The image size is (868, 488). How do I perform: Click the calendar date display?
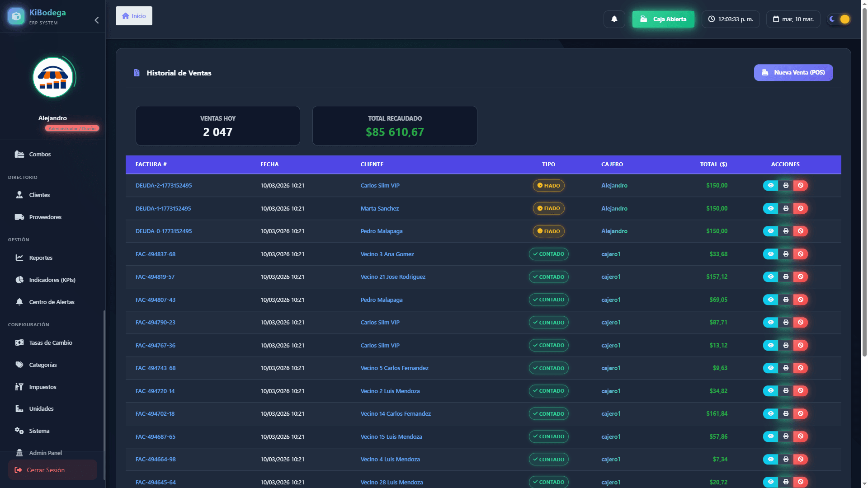tap(793, 19)
